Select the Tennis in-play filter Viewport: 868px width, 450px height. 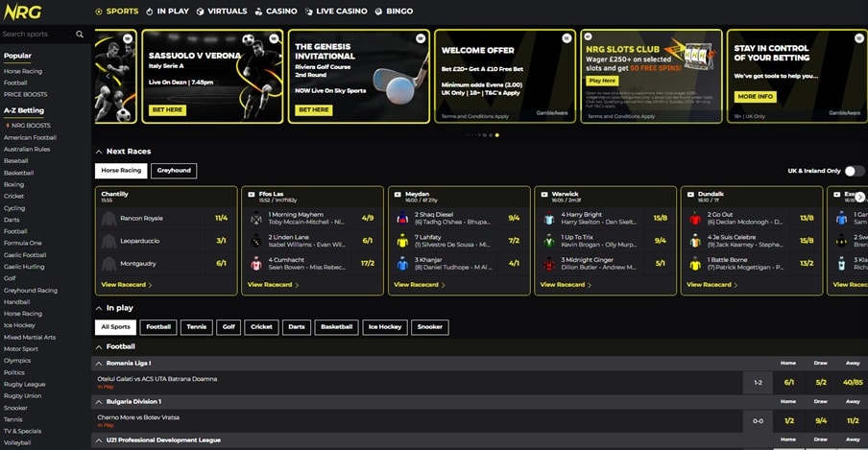point(197,327)
